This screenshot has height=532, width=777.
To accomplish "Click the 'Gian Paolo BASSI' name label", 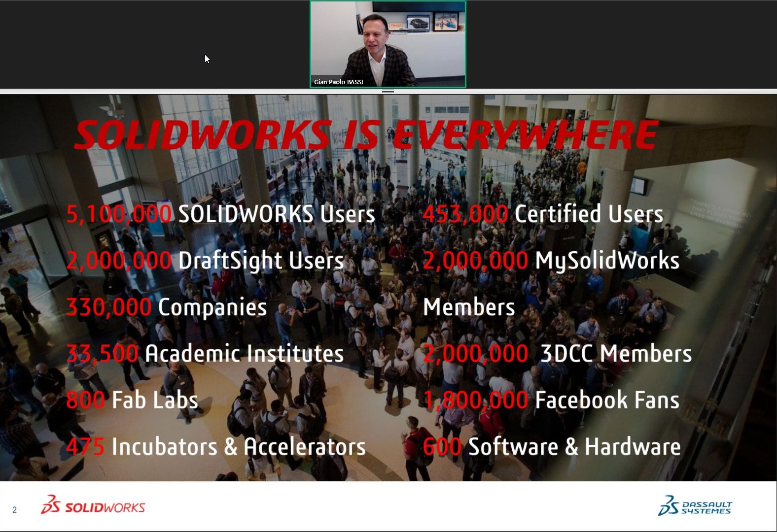I will pyautogui.click(x=339, y=82).
